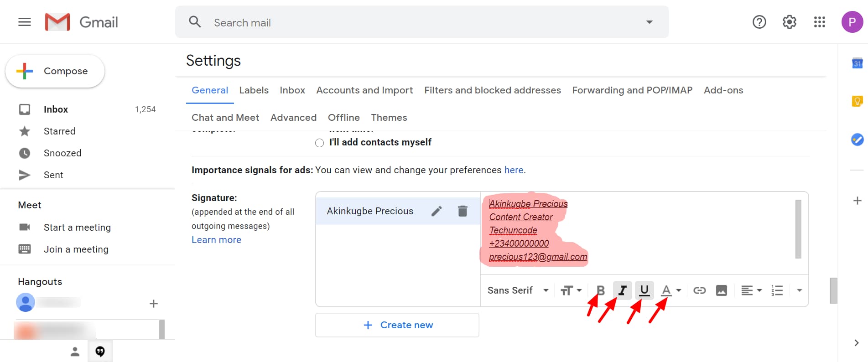Follow the Learn more signature link
Viewport: 868px width, 362px height.
[x=216, y=240]
